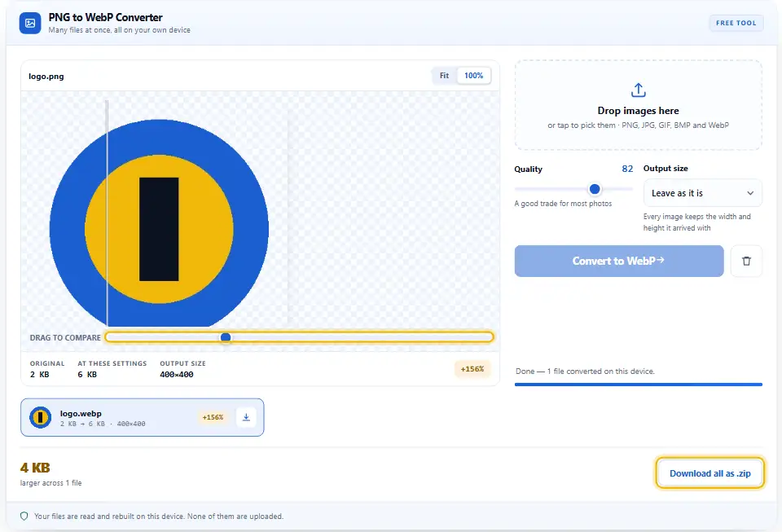The width and height of the screenshot is (782, 532).
Task: Click the Drop images here area
Action: (x=638, y=105)
